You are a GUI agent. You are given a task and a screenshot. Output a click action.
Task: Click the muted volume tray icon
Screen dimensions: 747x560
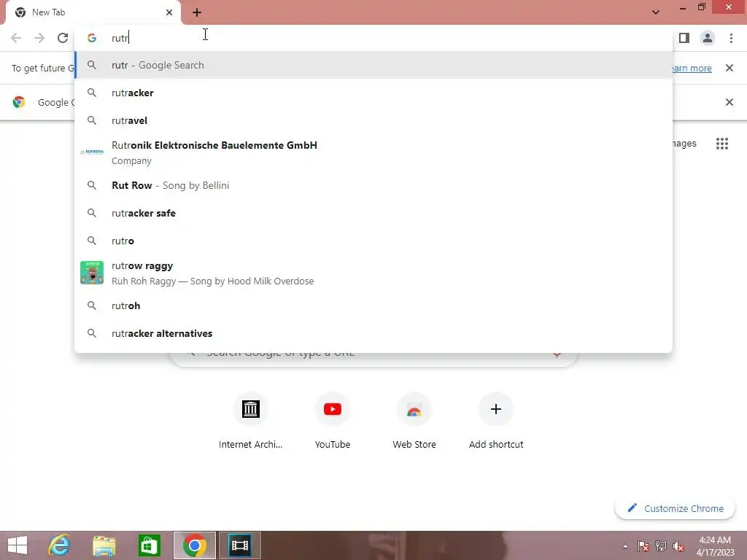point(678,546)
